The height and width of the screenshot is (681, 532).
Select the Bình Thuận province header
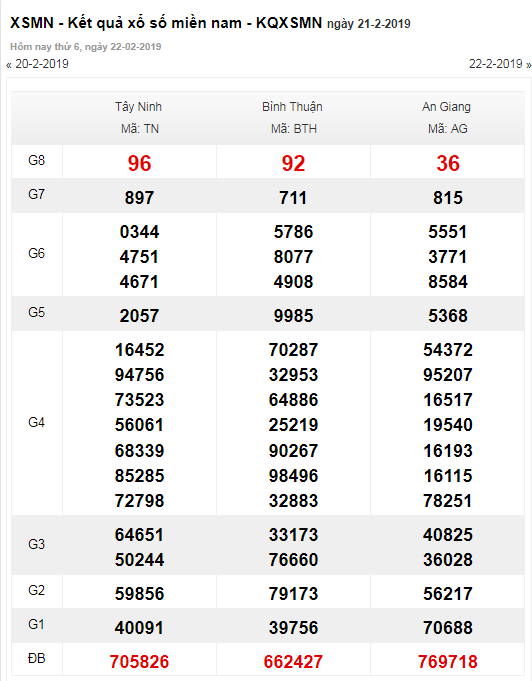(x=292, y=107)
